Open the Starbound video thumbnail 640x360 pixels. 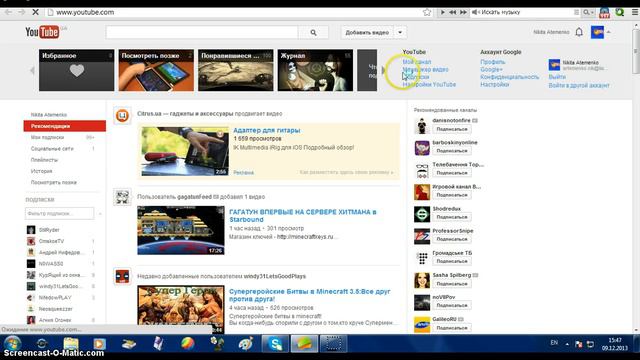181,230
